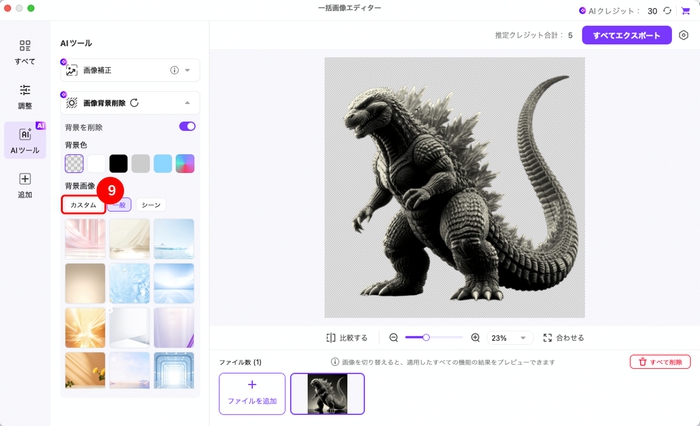Viewport: 700px width, 426px height.
Task: Select the white background color
Action: click(96, 163)
